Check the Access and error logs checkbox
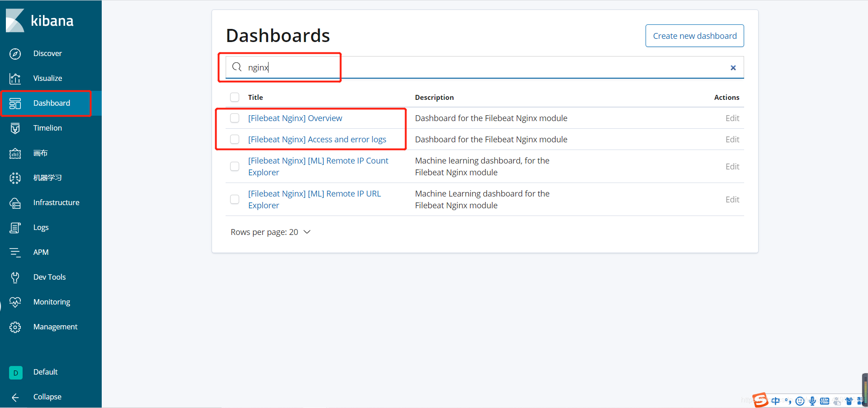 [x=235, y=139]
